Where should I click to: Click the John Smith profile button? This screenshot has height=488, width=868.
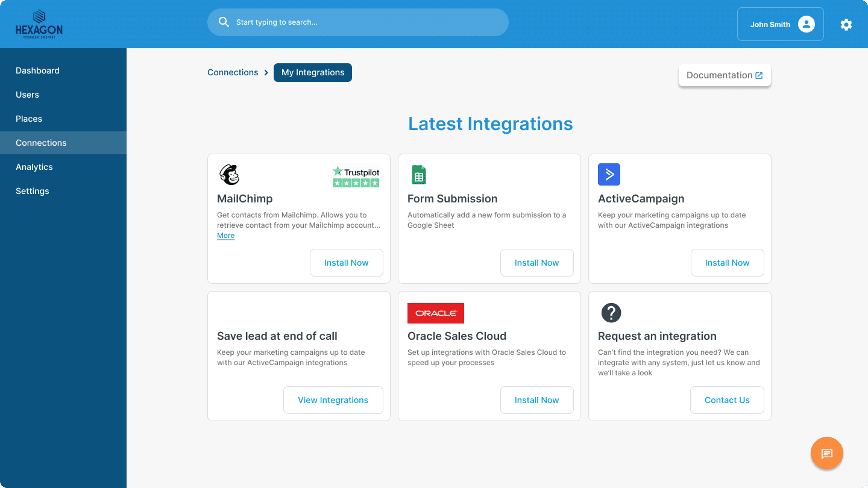click(x=780, y=24)
